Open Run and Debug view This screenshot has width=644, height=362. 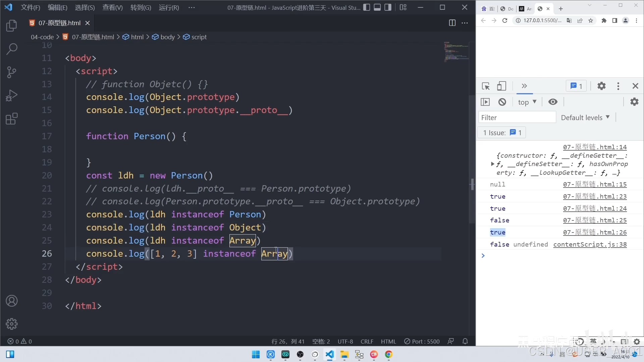pos(11,96)
